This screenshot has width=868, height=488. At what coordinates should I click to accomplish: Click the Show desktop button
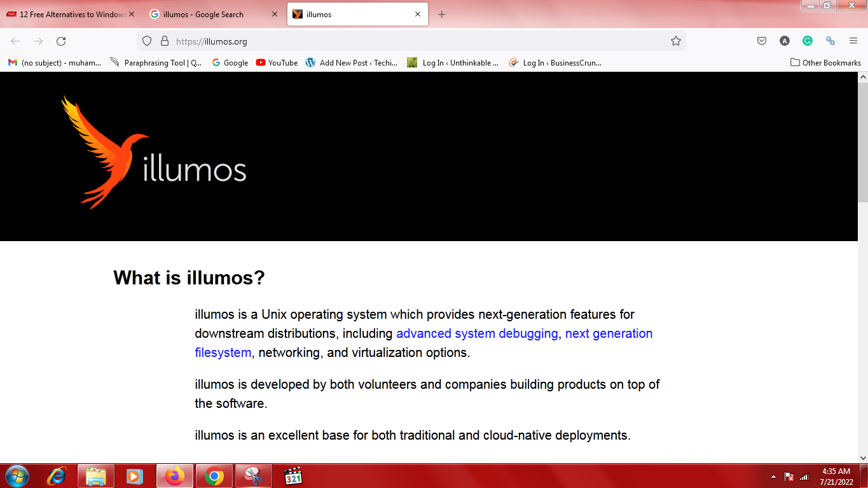pyautogui.click(x=864, y=476)
